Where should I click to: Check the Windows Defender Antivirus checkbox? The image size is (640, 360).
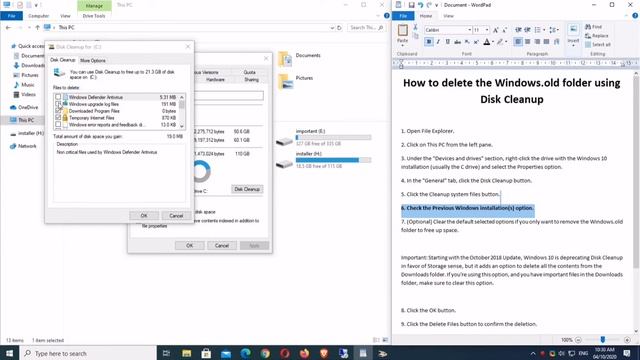(x=58, y=97)
